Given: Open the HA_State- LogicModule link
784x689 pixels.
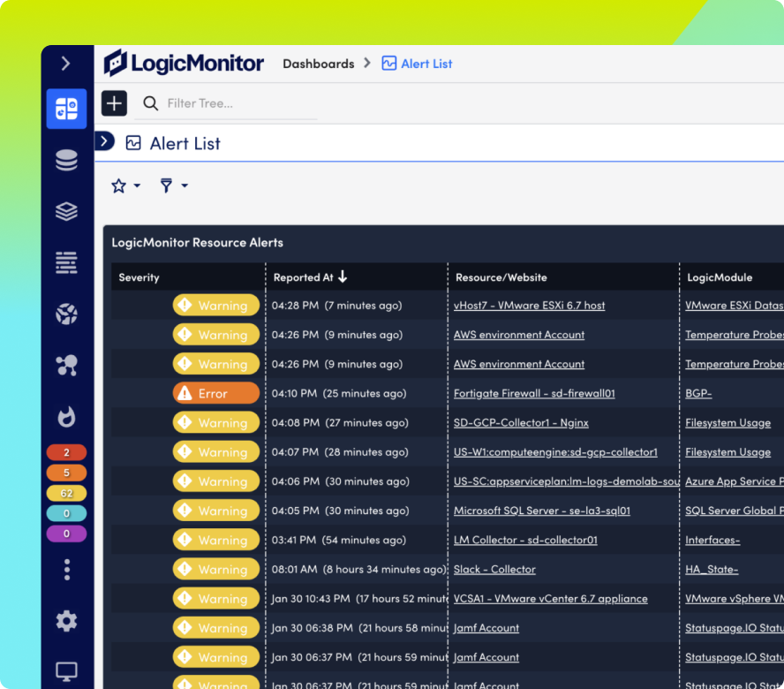Looking at the screenshot, I should 712,570.
